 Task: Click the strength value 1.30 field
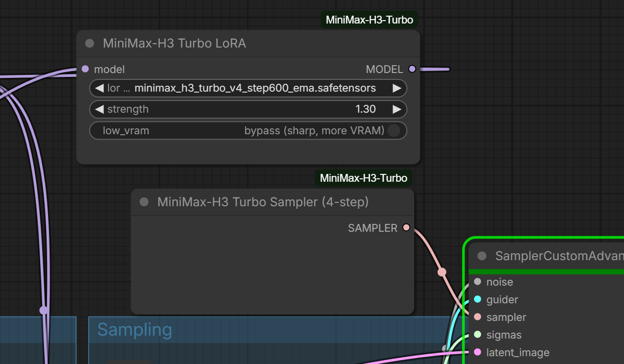pyautogui.click(x=248, y=109)
